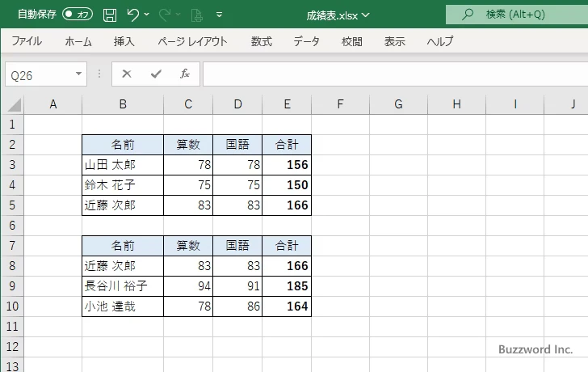The height and width of the screenshot is (372, 588).
Task: Open the ファイル menu tab
Action: [x=27, y=41]
